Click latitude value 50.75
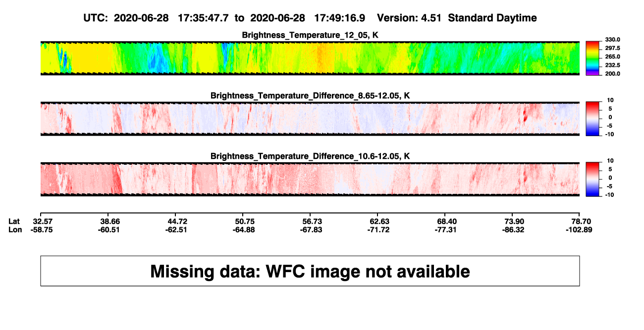The height and width of the screenshot is (330, 644). [244, 221]
